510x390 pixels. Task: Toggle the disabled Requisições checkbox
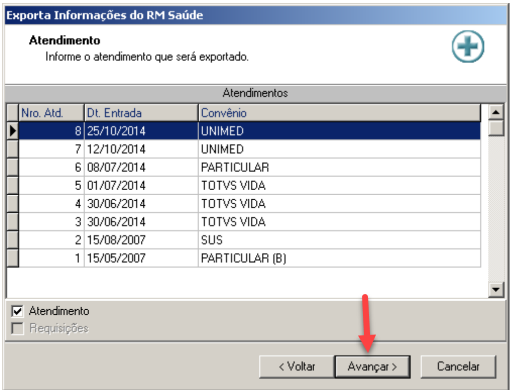(17, 328)
